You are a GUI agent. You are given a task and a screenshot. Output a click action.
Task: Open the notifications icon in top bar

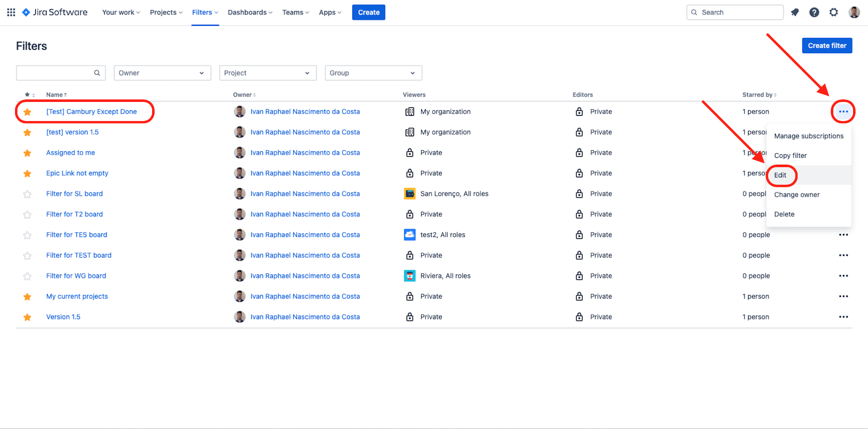click(x=795, y=12)
